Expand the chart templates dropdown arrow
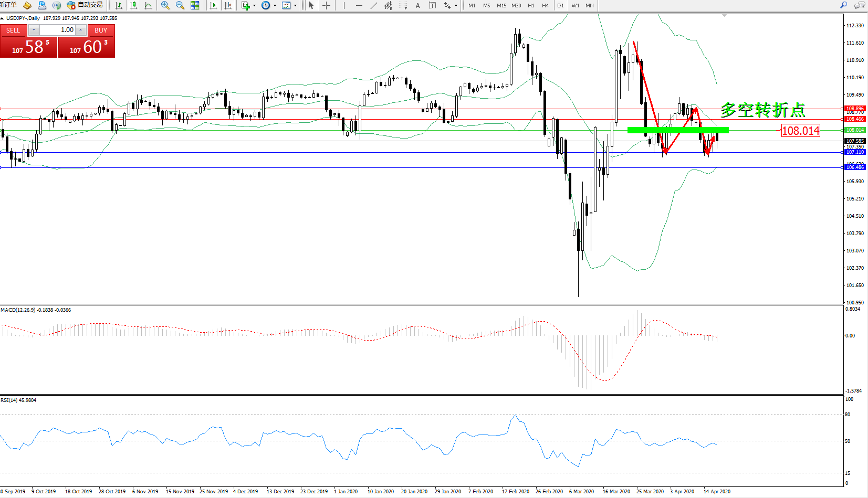 click(x=295, y=5)
